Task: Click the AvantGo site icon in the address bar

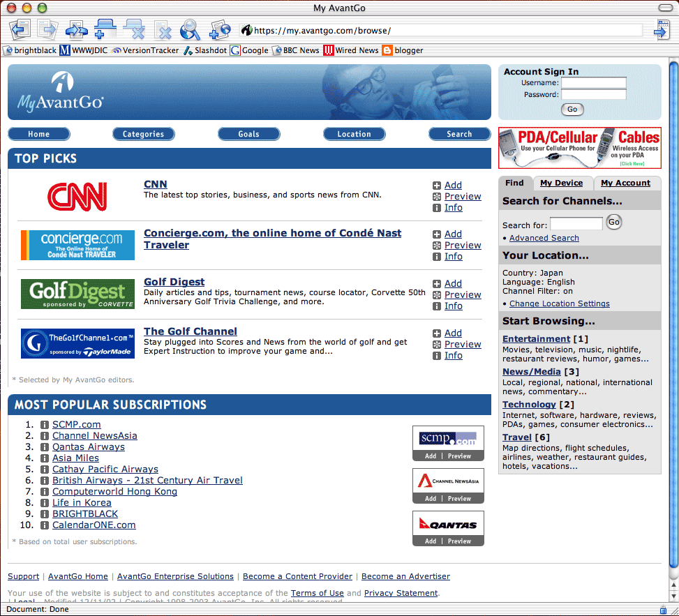Action: 247,30
